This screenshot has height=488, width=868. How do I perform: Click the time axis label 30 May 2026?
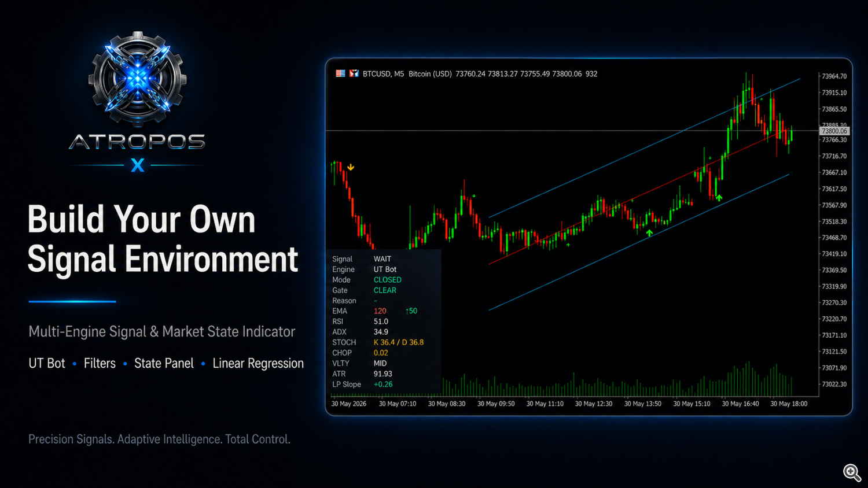[x=349, y=404]
